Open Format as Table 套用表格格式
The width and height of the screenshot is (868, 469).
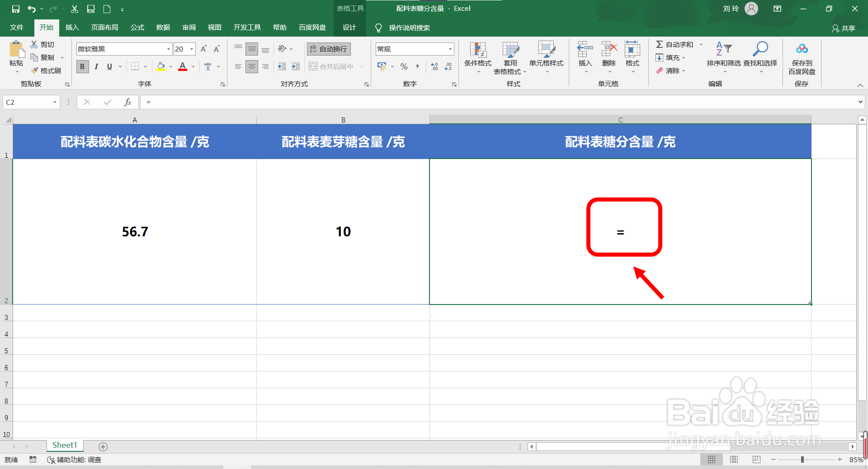[510, 58]
